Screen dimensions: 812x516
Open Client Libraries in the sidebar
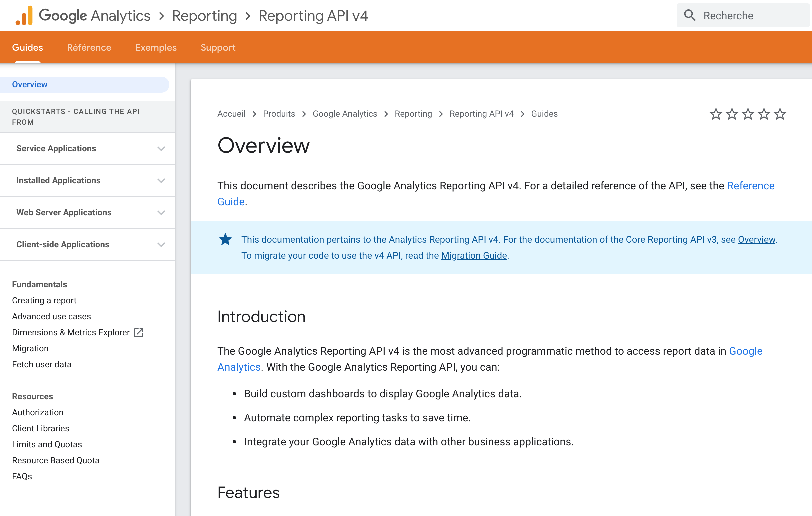[x=40, y=428]
